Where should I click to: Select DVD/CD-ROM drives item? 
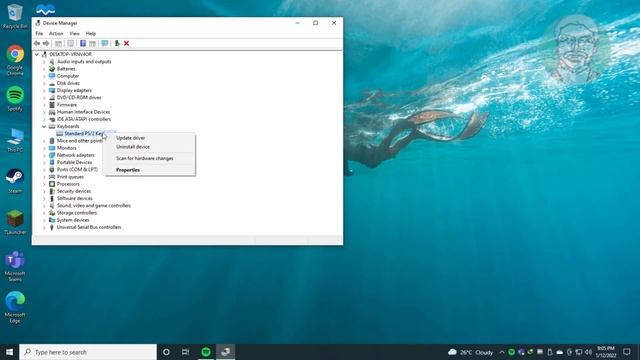79,98
